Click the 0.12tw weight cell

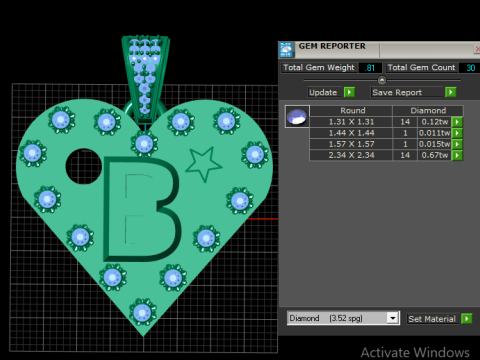point(435,122)
